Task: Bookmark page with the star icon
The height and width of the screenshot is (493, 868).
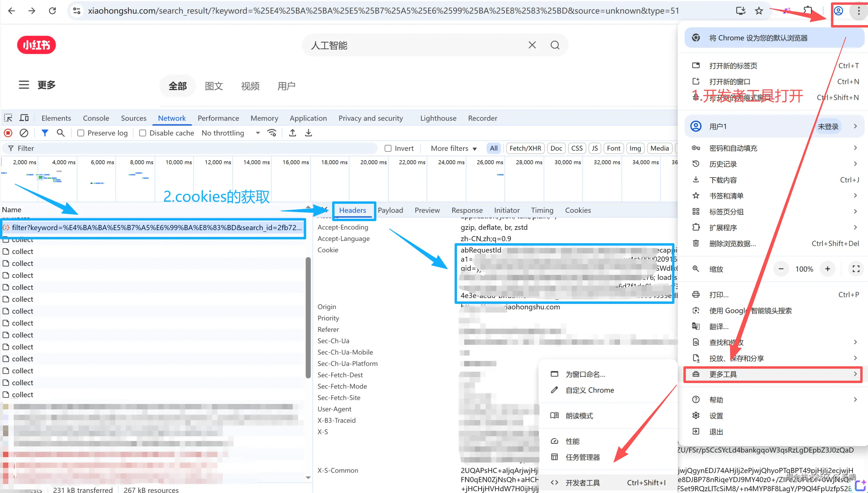Action: [x=759, y=11]
